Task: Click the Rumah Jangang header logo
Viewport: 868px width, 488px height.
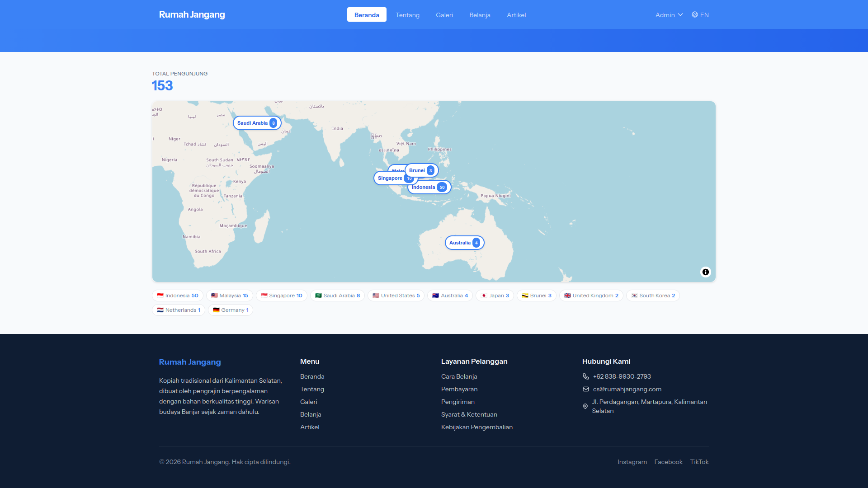Action: [x=192, y=14]
